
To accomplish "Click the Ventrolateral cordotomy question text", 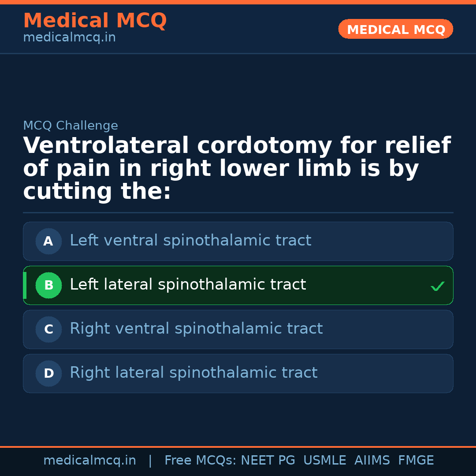I will pos(237,169).
